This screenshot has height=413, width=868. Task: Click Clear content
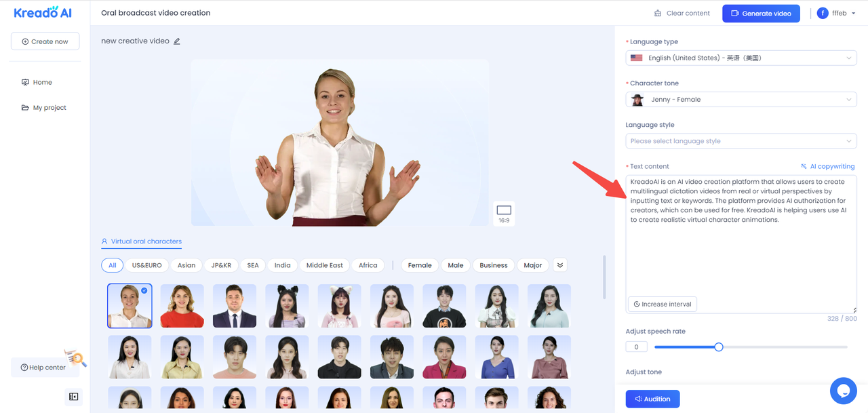tap(682, 14)
